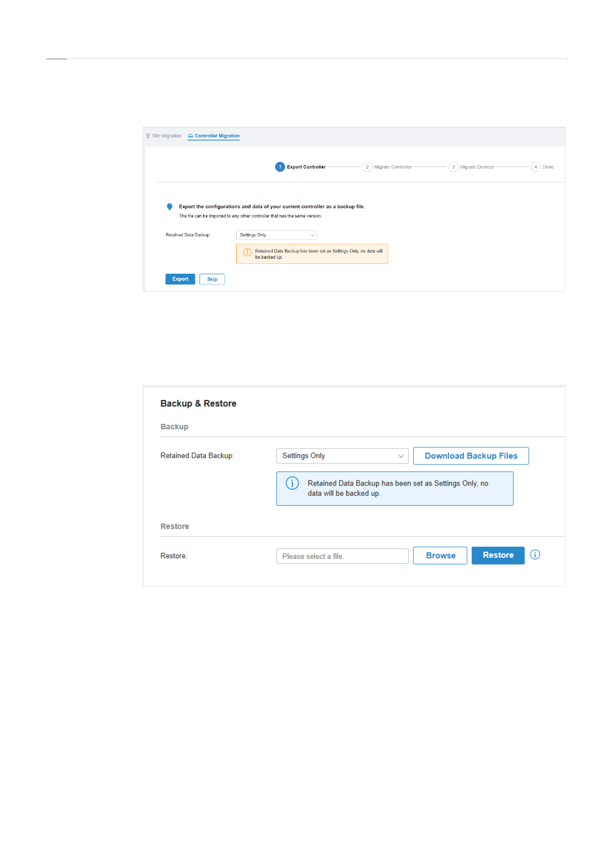Click the orange Settings Only warning message text

(x=319, y=254)
